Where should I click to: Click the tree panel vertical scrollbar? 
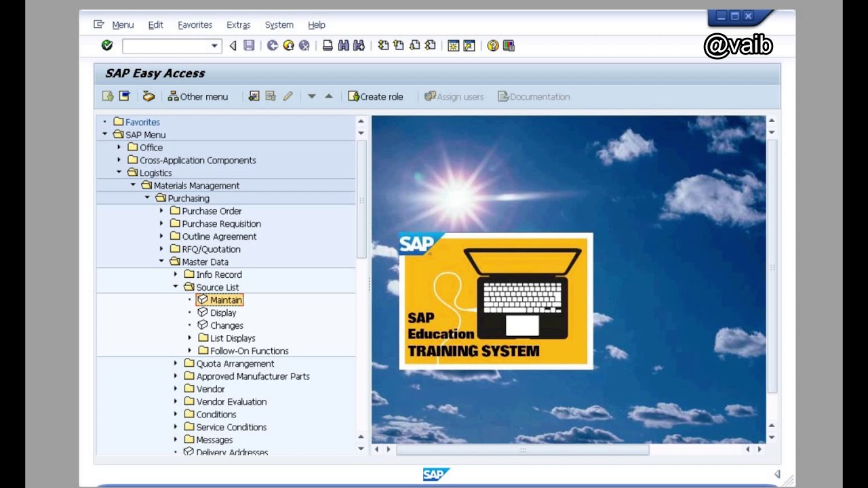(361, 199)
